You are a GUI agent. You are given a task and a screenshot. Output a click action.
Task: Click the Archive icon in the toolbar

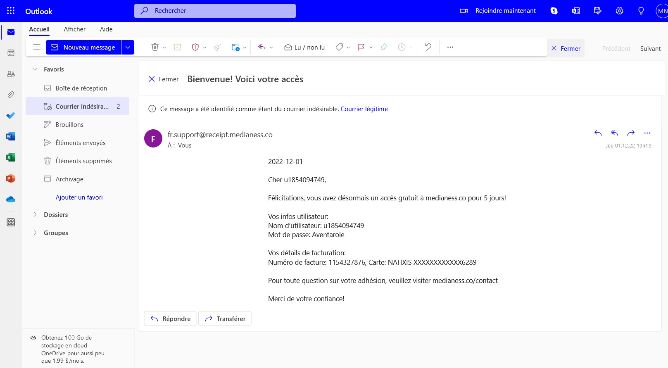pyautogui.click(x=177, y=47)
